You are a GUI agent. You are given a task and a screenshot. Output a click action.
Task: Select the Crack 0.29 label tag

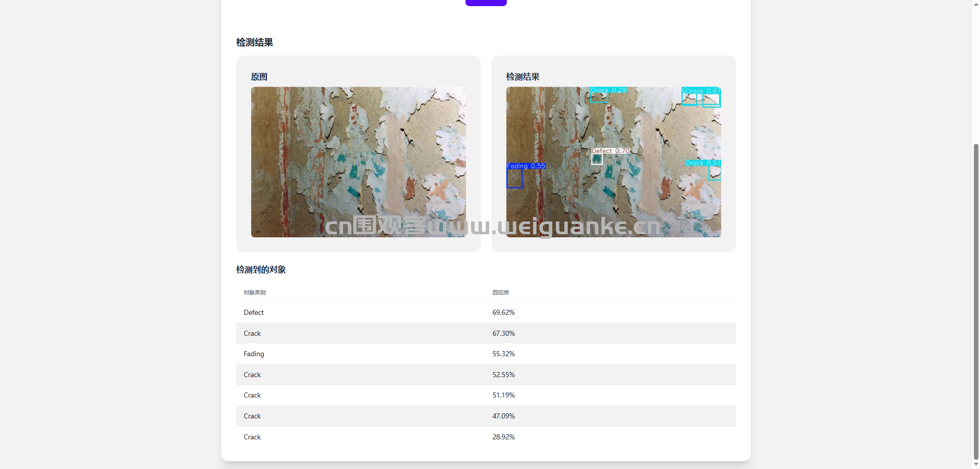pyautogui.click(x=608, y=90)
